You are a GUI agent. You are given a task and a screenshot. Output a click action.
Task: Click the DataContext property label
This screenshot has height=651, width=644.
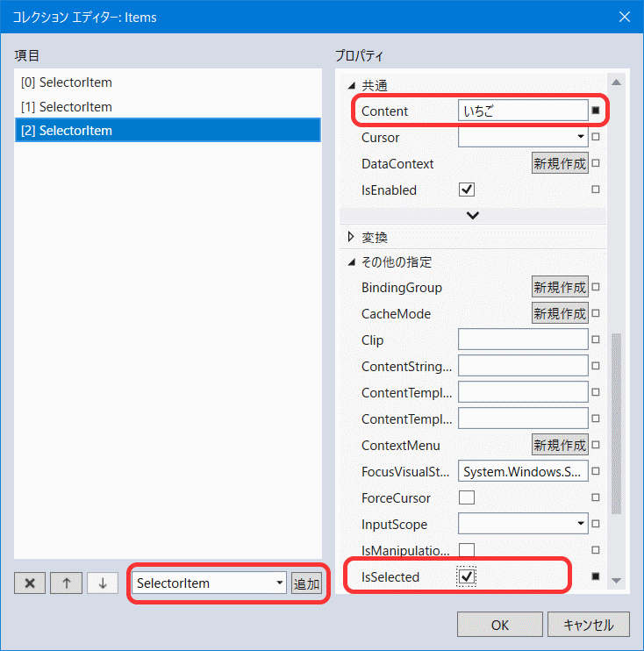(x=397, y=163)
